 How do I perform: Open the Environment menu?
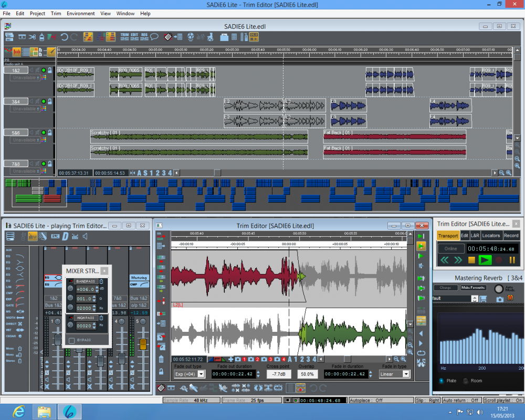[x=80, y=14]
